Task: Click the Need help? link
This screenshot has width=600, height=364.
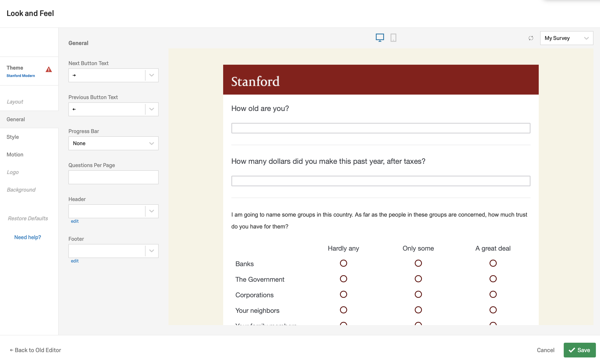Action: click(x=27, y=237)
